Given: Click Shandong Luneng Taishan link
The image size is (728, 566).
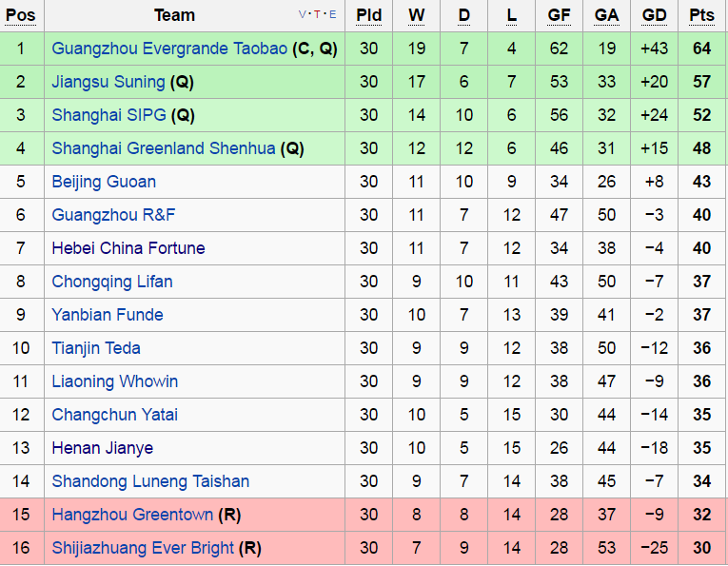Looking at the screenshot, I should pyautogui.click(x=150, y=481).
